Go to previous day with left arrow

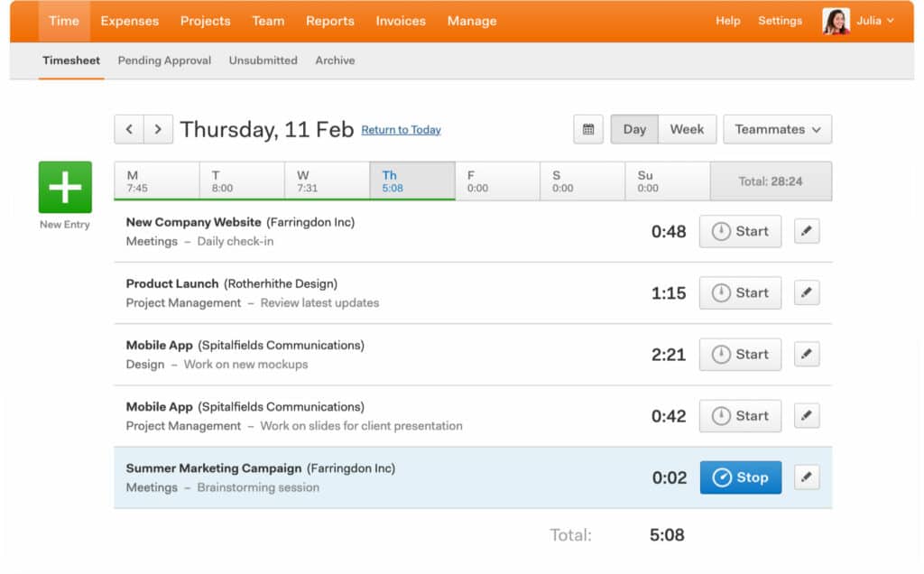pos(129,129)
